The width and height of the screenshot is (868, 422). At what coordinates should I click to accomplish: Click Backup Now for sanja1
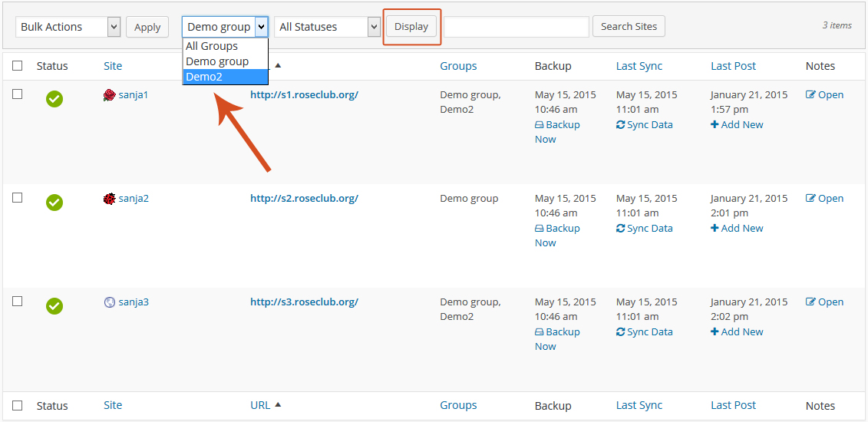click(557, 132)
